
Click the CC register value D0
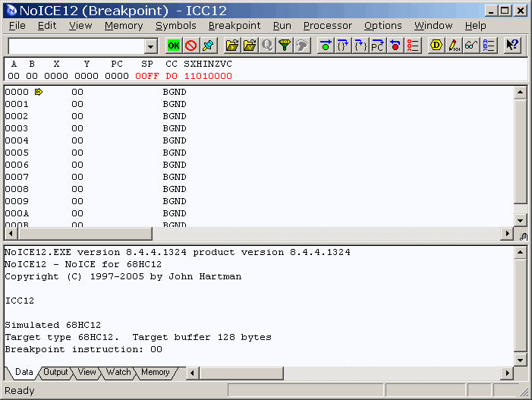172,76
